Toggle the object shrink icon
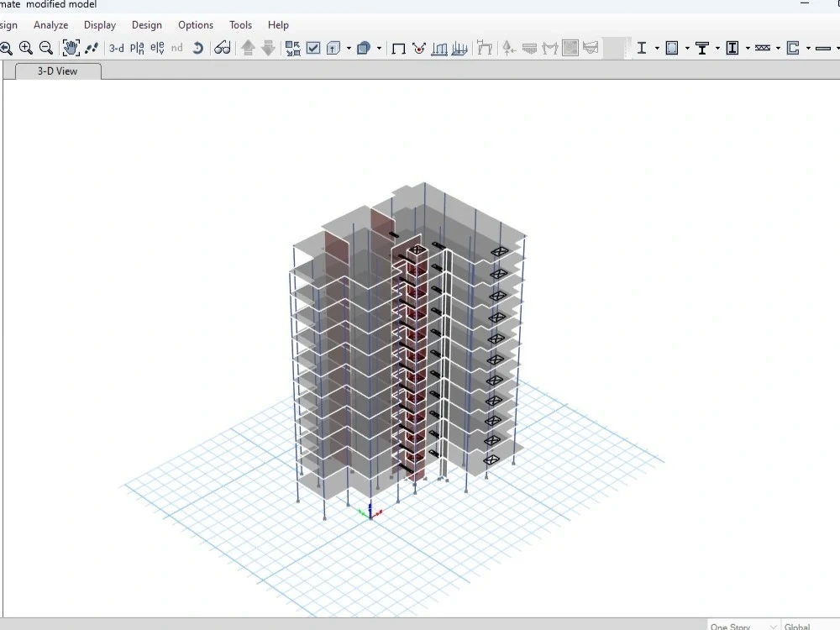 point(292,48)
